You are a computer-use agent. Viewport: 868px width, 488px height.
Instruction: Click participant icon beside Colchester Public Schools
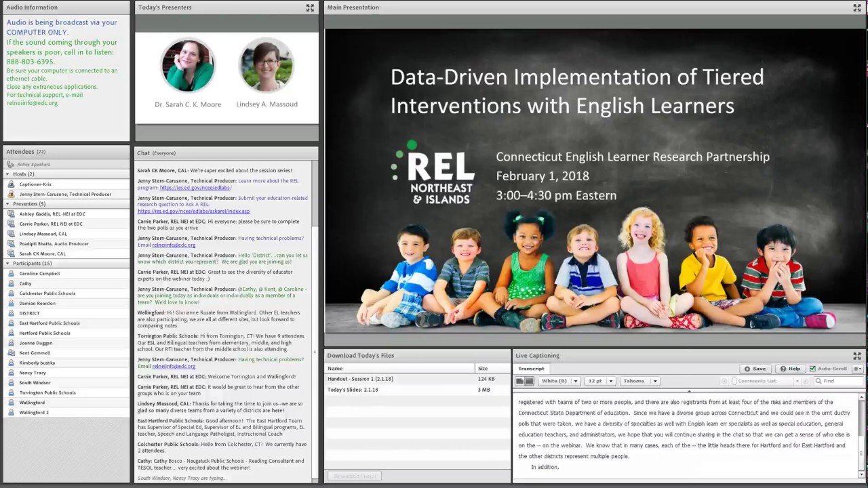pyautogui.click(x=12, y=293)
